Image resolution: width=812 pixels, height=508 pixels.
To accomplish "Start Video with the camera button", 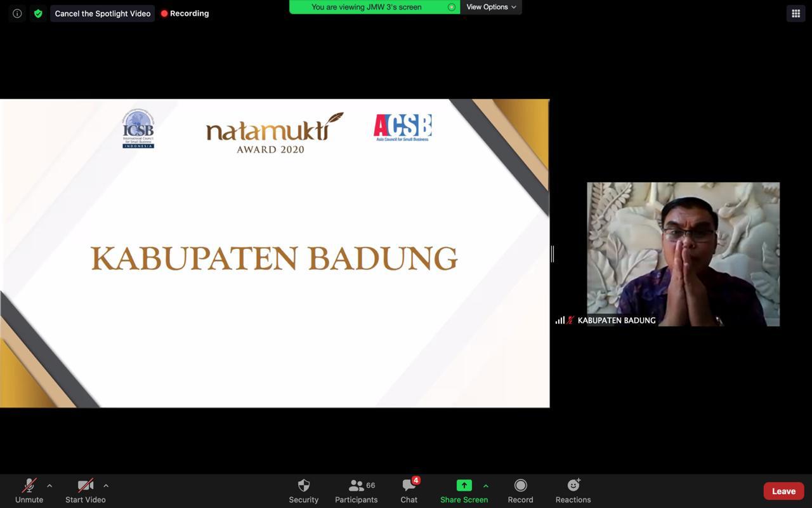I will pyautogui.click(x=85, y=491).
